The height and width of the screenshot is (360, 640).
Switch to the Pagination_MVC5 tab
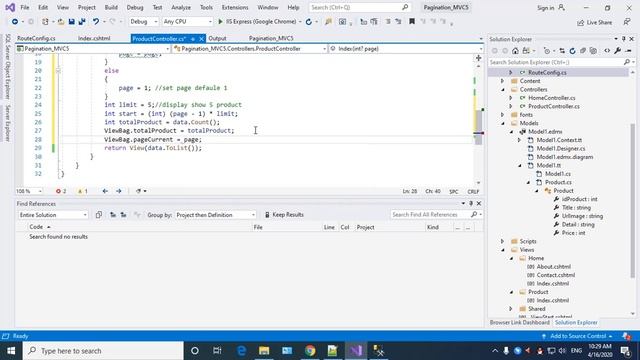(271, 38)
